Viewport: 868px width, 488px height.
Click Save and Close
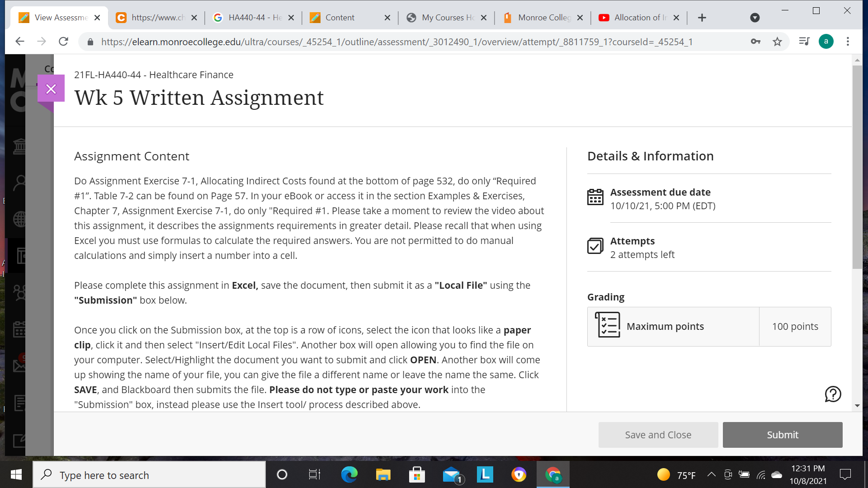[x=658, y=435]
